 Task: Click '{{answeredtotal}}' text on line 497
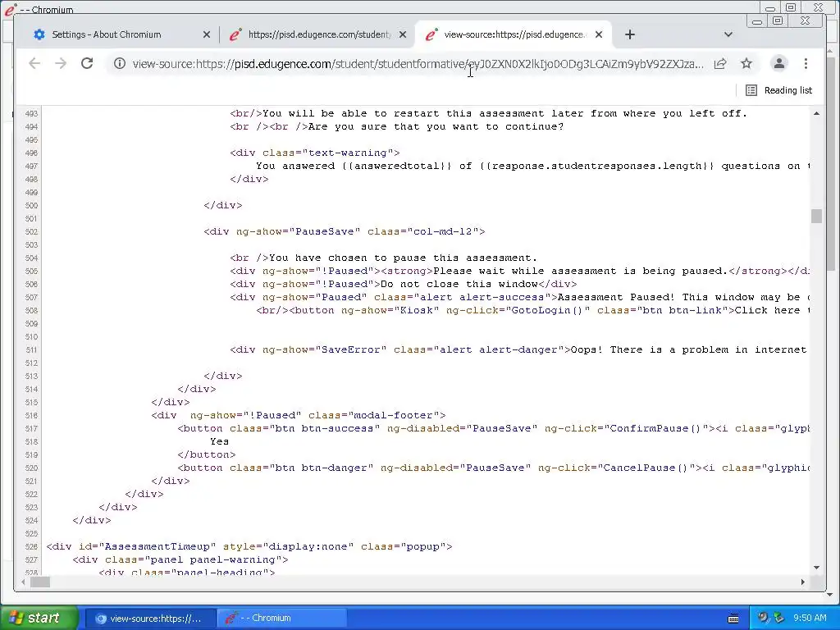(397, 166)
